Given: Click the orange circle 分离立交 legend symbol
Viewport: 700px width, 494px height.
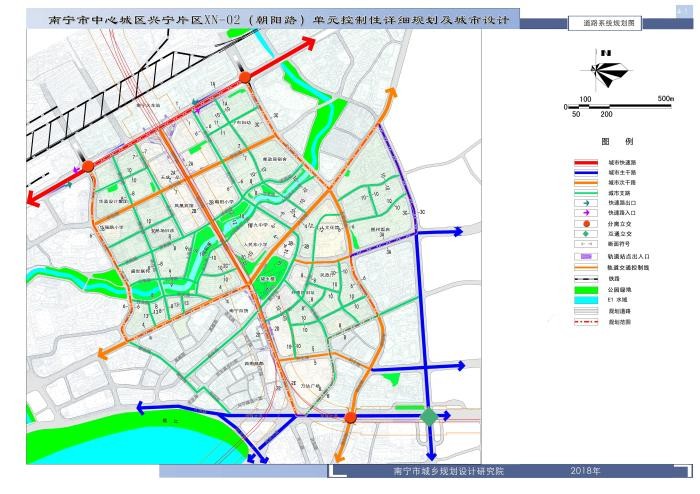Looking at the screenshot, I should click(x=587, y=224).
